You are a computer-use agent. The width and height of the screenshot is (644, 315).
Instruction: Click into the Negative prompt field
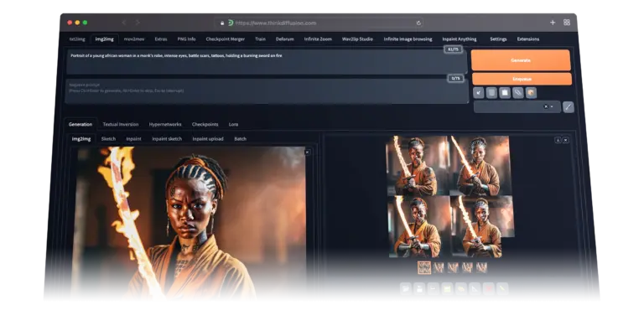(x=267, y=91)
